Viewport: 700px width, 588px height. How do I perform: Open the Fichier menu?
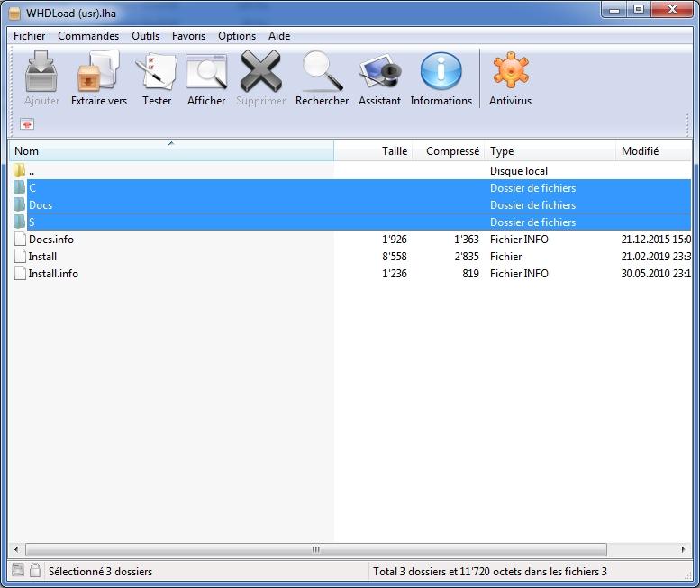[29, 36]
